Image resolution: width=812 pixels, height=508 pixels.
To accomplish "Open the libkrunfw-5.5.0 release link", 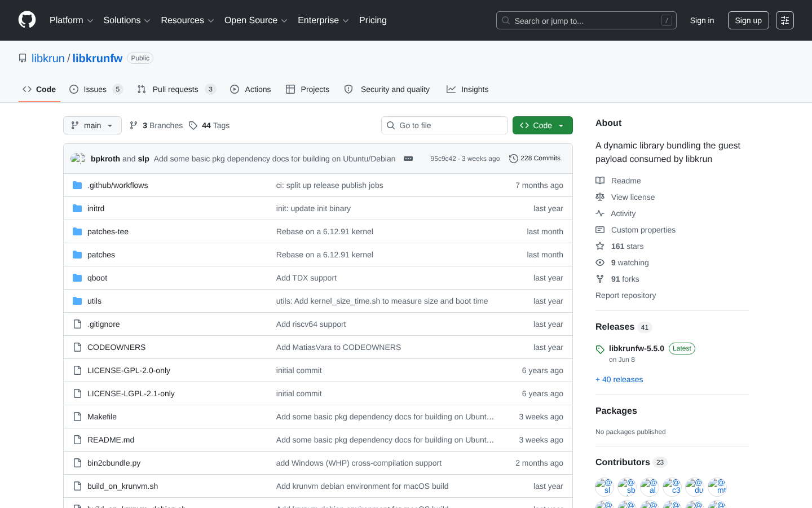I will tap(637, 348).
